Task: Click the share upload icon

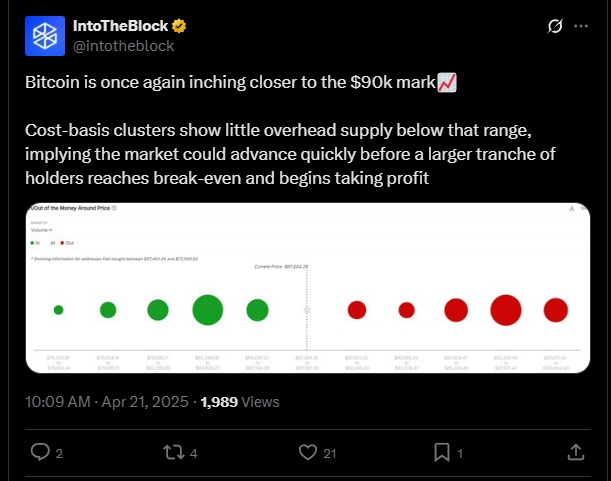Action: [x=575, y=453]
